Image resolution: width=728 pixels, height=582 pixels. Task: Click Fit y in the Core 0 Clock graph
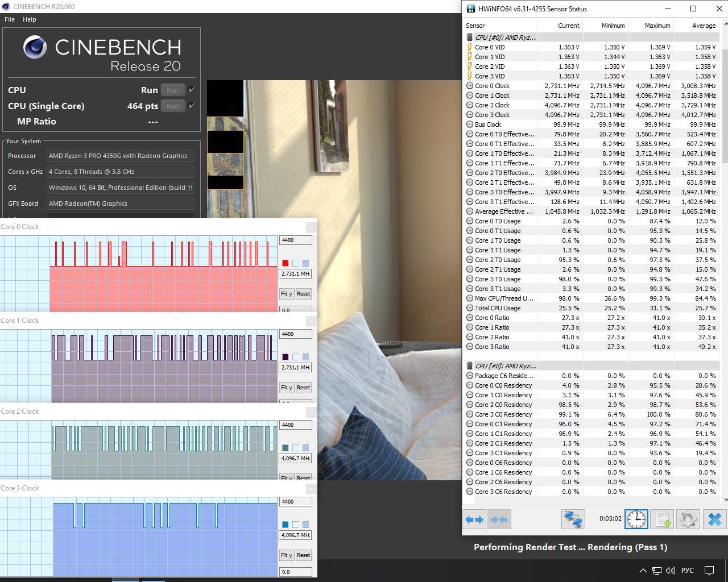click(x=287, y=294)
